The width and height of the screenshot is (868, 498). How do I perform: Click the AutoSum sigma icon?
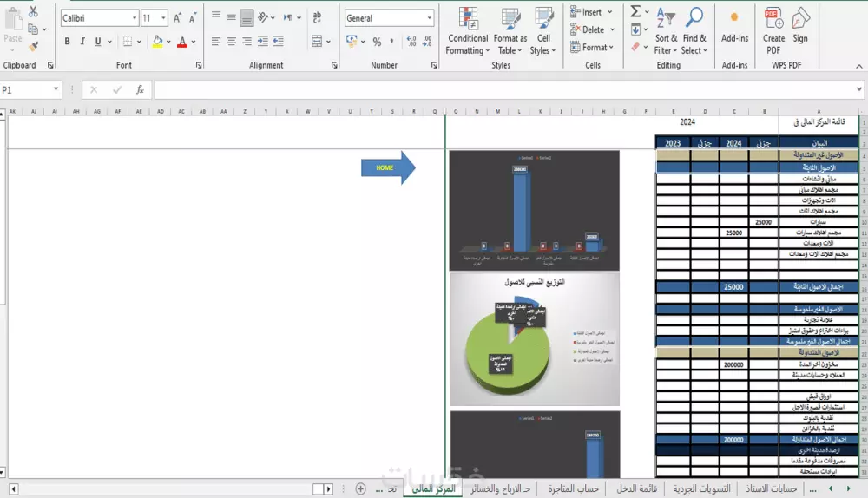[x=635, y=11]
